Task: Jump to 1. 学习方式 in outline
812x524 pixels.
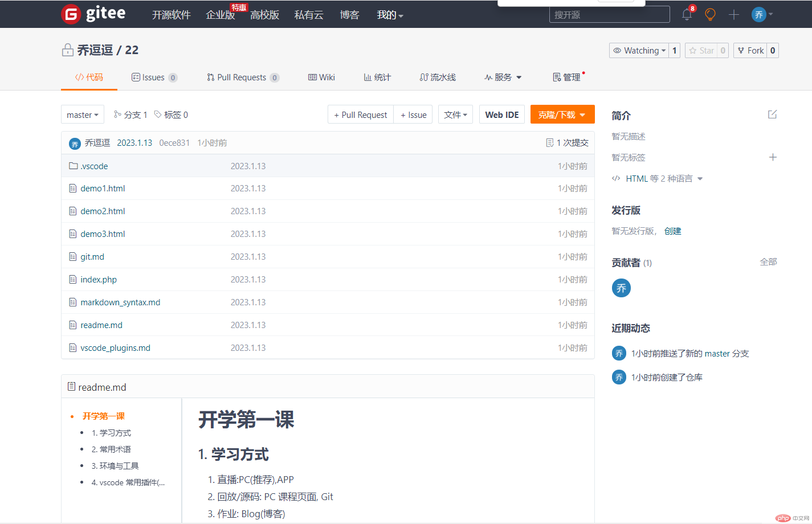Action: 111,433
